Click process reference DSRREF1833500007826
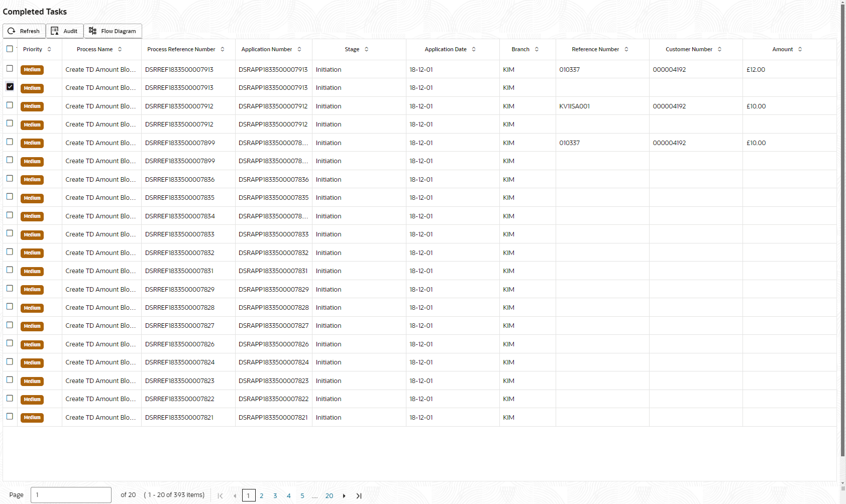 [x=179, y=344]
